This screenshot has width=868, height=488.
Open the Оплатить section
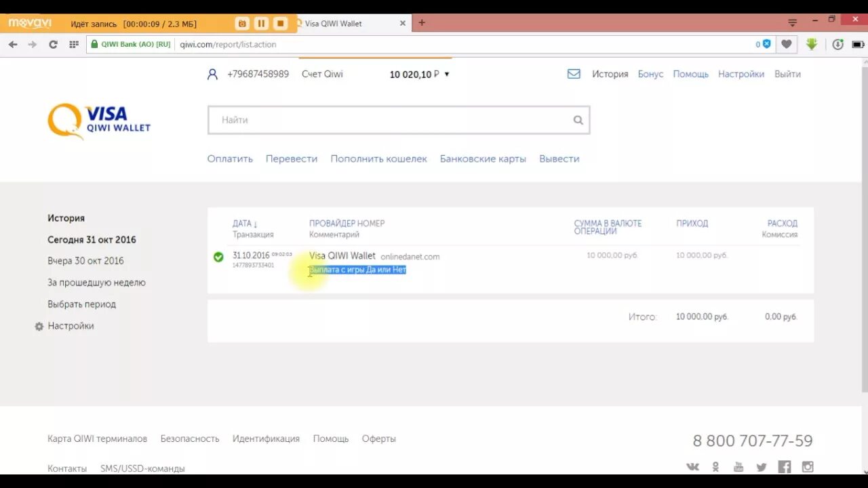(230, 159)
